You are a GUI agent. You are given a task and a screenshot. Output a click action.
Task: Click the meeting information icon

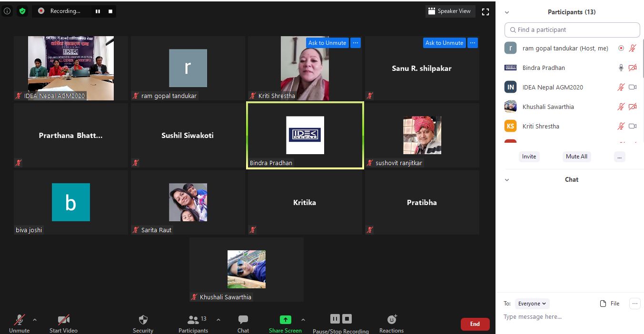pyautogui.click(x=7, y=11)
